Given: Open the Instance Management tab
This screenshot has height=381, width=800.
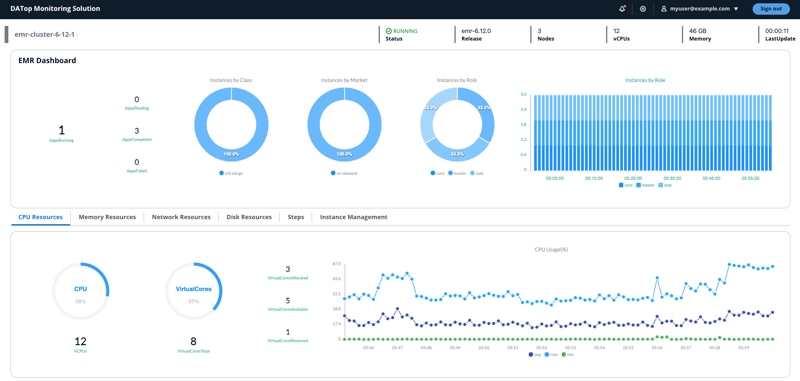Looking at the screenshot, I should [354, 217].
